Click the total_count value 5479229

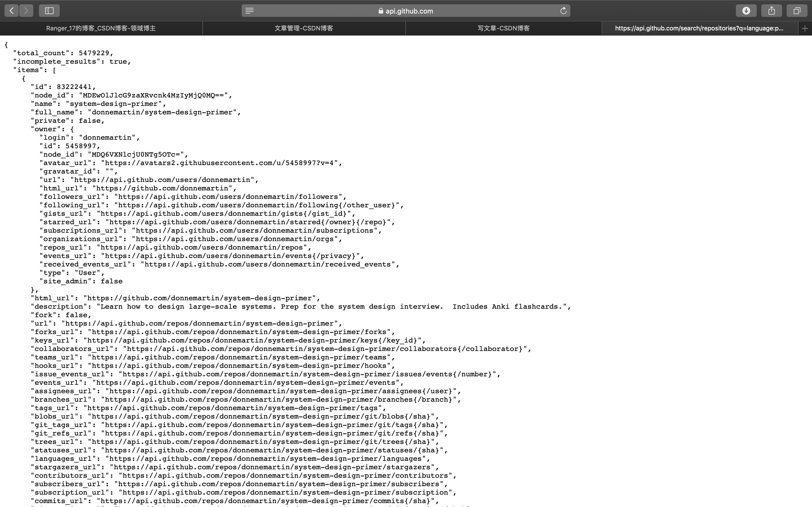coord(94,53)
